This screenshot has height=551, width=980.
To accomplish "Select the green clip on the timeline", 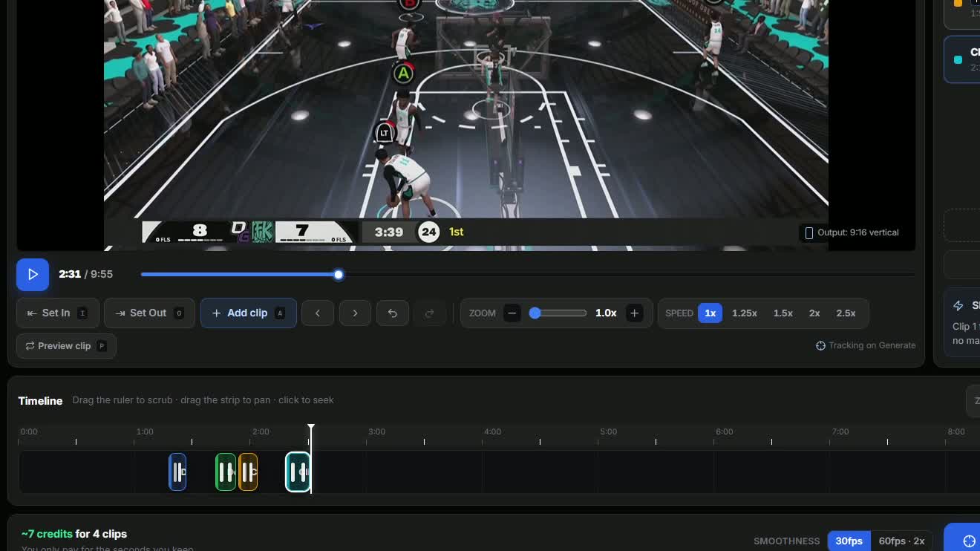I will click(x=226, y=472).
